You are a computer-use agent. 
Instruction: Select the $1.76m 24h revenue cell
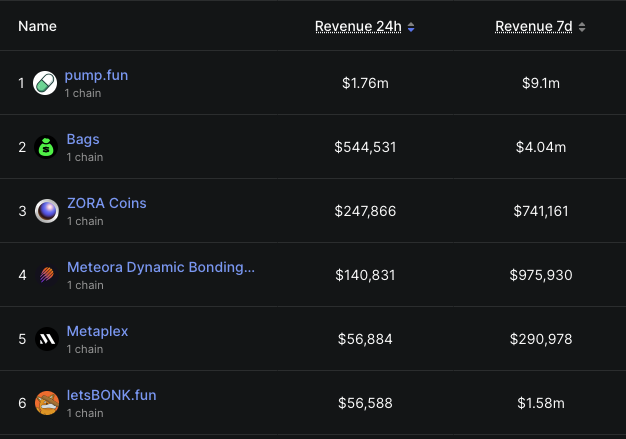365,83
